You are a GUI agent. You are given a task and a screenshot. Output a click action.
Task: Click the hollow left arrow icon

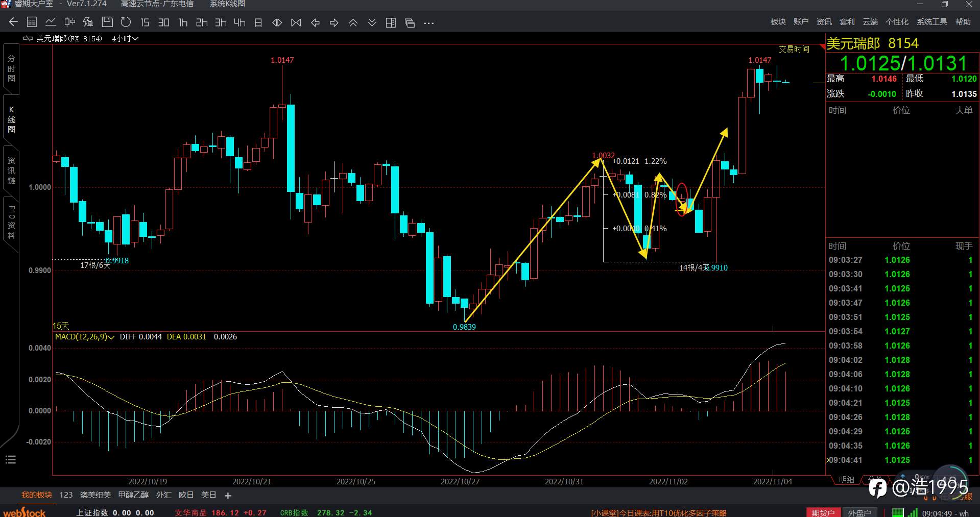pyautogui.click(x=315, y=22)
